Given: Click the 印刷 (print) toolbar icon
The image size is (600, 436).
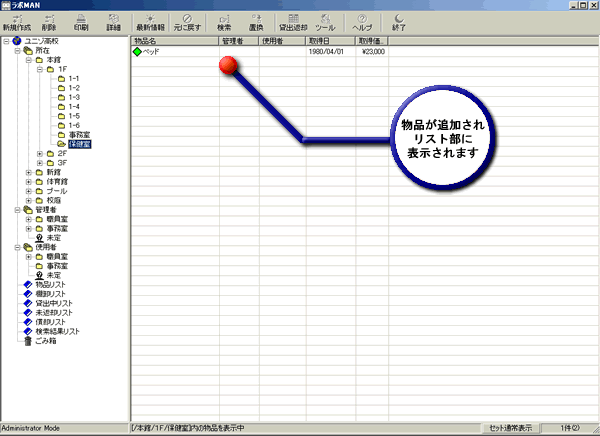Looking at the screenshot, I should [81, 23].
